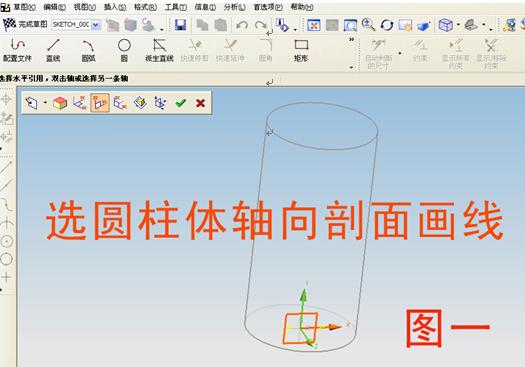The height and width of the screenshot is (367, 525).
Task: Open the dropdown arrow next to selection filter icon
Action: (x=295, y=30)
